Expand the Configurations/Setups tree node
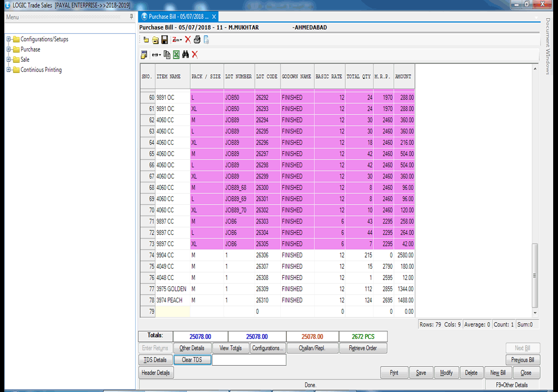Screen dimensions: 558x392 pyautogui.click(x=9, y=39)
